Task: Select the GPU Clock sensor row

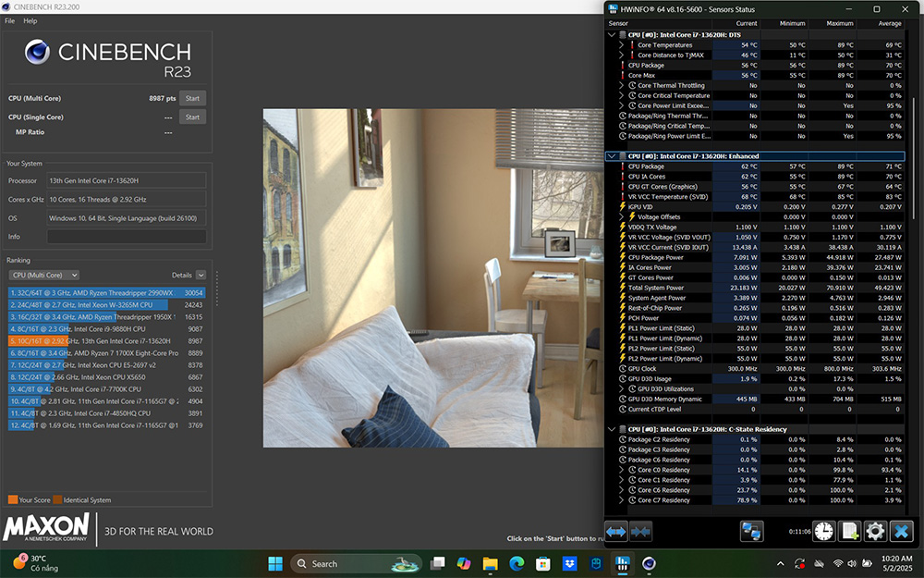Action: (x=756, y=369)
